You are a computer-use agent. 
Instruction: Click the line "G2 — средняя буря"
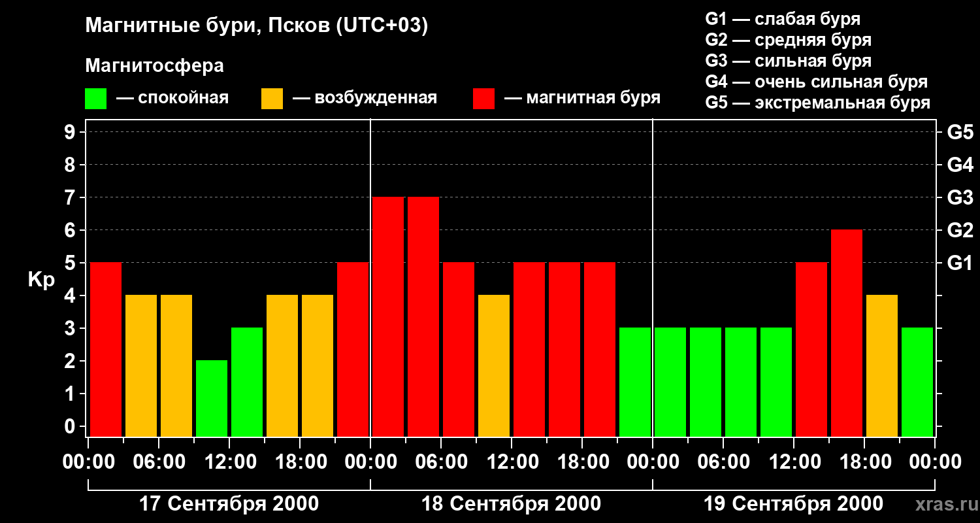click(x=788, y=40)
